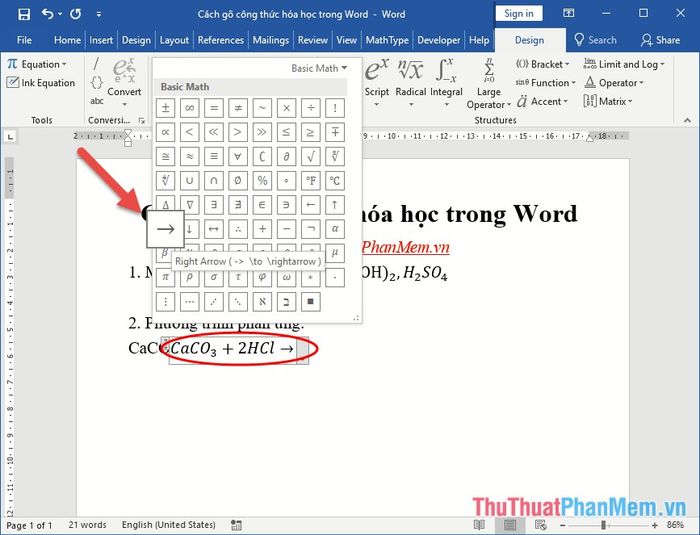Switch to the References tab
The image size is (700, 535).
(x=221, y=40)
